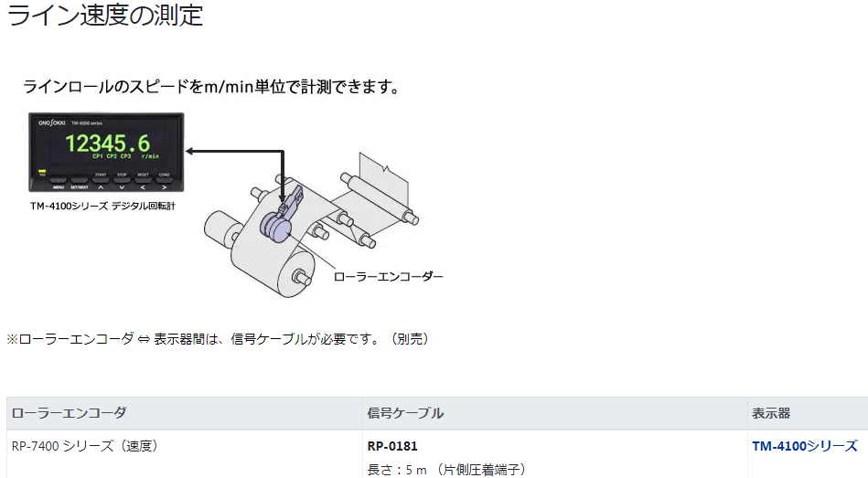Click the STOP down-arrow key on the device
This screenshot has height=478, width=868.
tap(122, 182)
